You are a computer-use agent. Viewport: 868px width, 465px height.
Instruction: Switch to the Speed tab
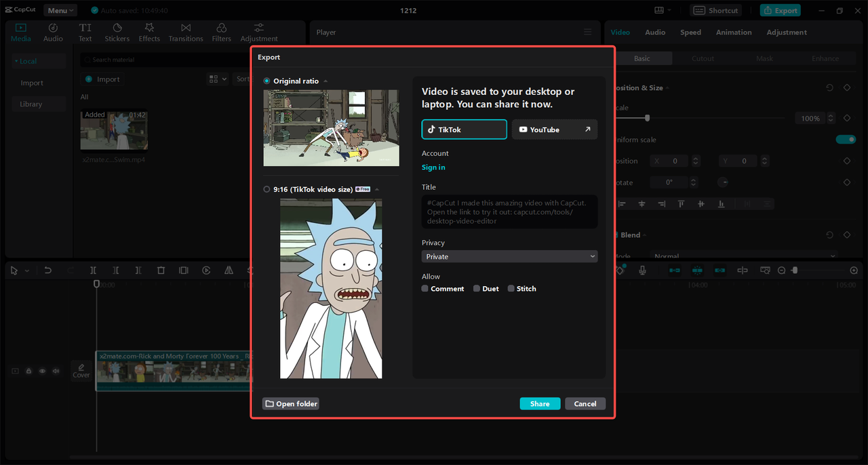point(690,33)
